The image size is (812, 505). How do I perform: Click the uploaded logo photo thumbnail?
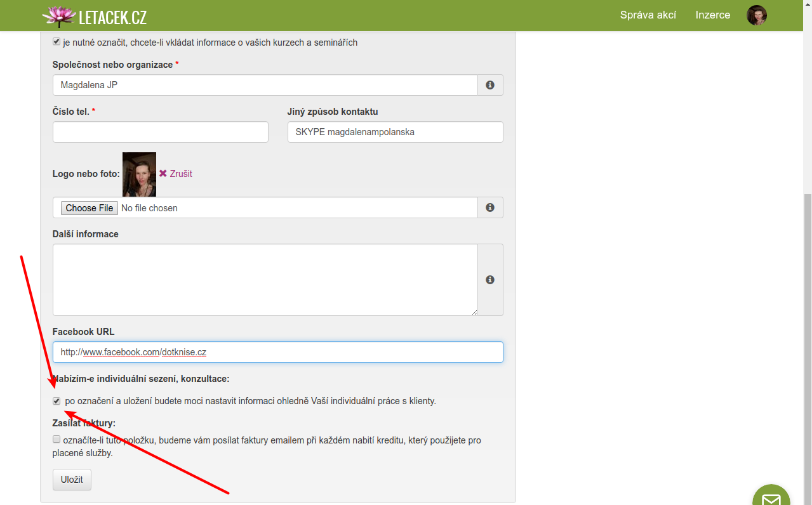tap(139, 174)
